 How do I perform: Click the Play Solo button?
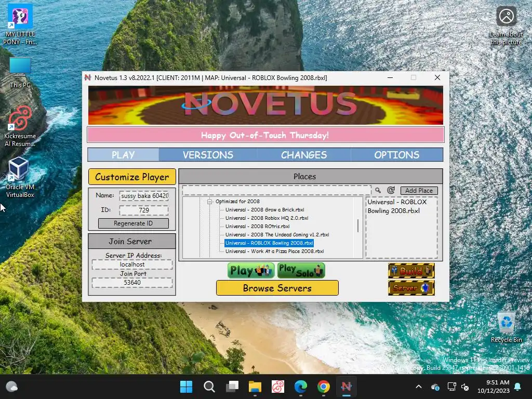click(301, 270)
